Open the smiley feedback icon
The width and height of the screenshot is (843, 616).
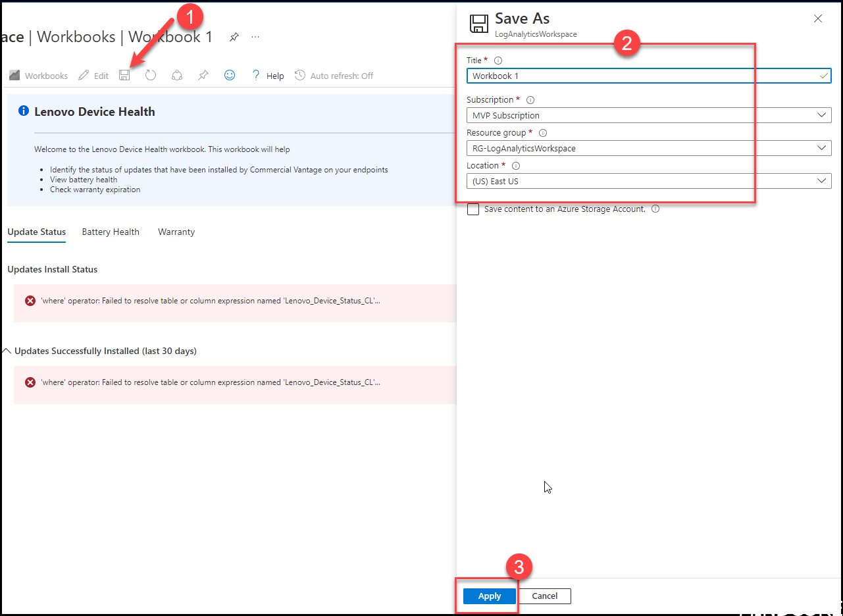coord(229,75)
